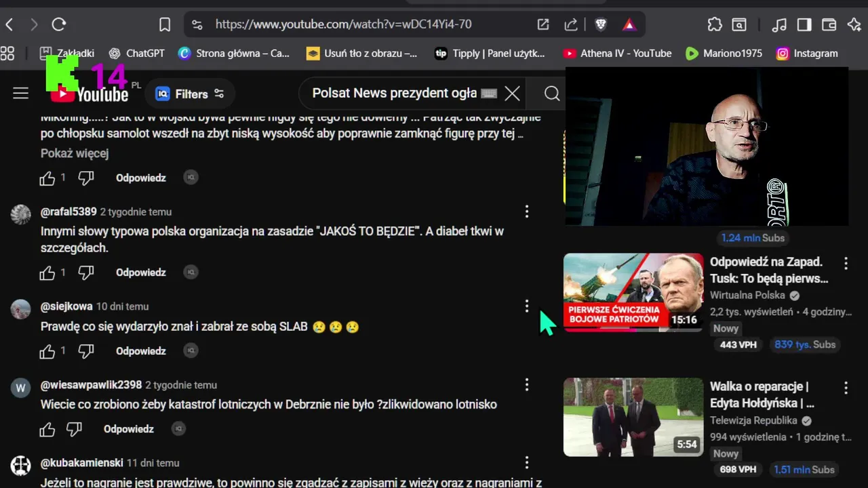The image size is (868, 488).
Task: Open the ChatGPT bookmark
Action: tap(137, 53)
